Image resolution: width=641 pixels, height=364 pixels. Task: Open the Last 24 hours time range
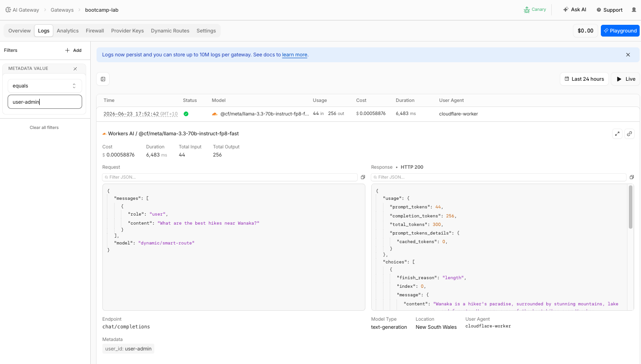pyautogui.click(x=584, y=79)
